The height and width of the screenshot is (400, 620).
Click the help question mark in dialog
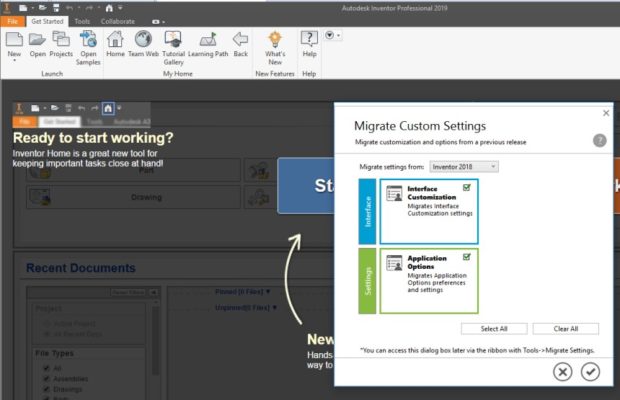pyautogui.click(x=600, y=141)
